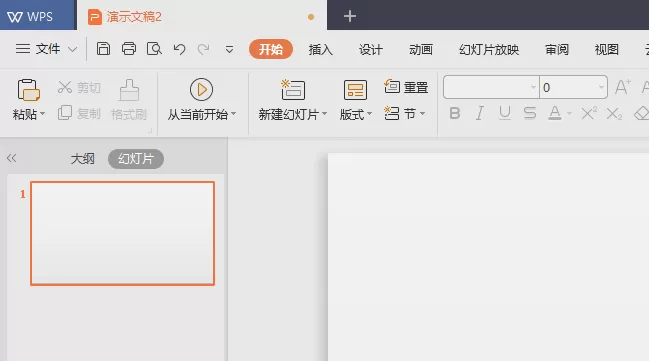Screen dimensions: 649x361
Task: Expand the font color dropdown arrow
Action: (570, 113)
